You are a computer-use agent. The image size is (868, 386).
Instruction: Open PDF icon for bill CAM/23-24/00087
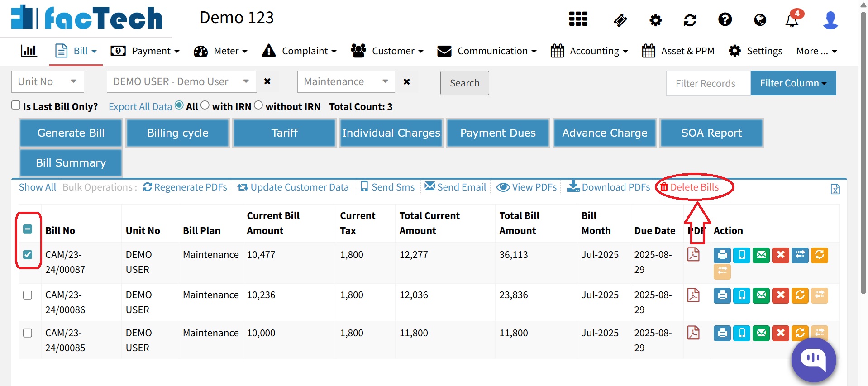(693, 255)
